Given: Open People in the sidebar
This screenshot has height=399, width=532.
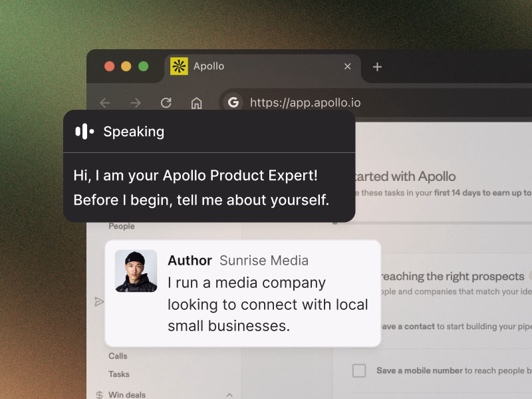Looking at the screenshot, I should coord(122,226).
